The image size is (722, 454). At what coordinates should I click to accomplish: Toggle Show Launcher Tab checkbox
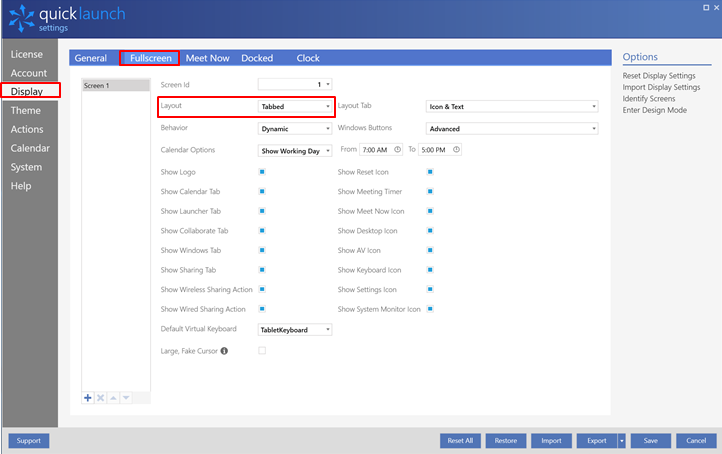pyautogui.click(x=262, y=211)
